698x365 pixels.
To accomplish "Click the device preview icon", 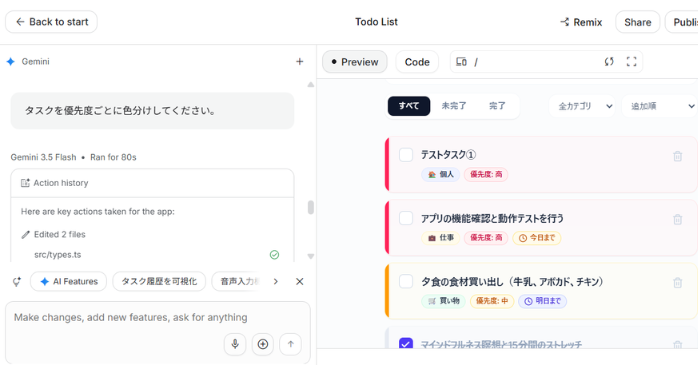I will (462, 62).
